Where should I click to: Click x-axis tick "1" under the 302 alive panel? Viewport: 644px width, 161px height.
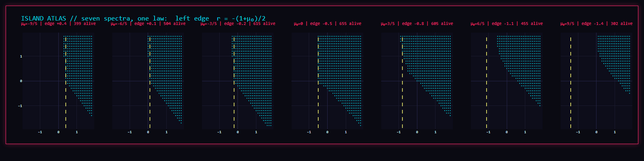(x=615, y=132)
